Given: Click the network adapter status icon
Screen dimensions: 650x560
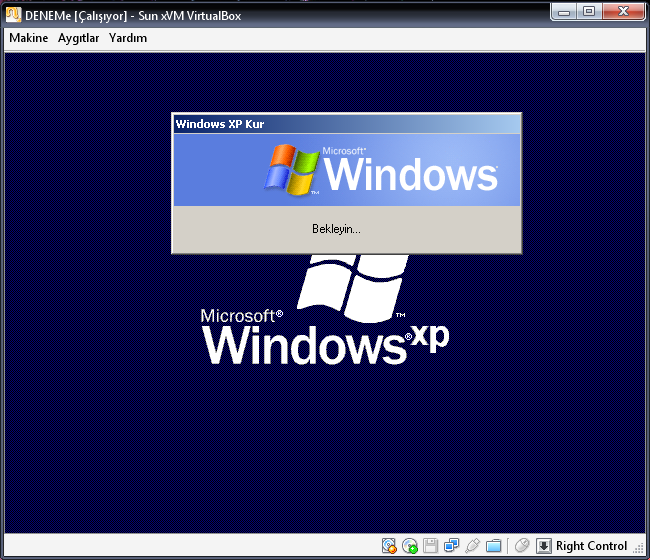Looking at the screenshot, I should [451, 546].
